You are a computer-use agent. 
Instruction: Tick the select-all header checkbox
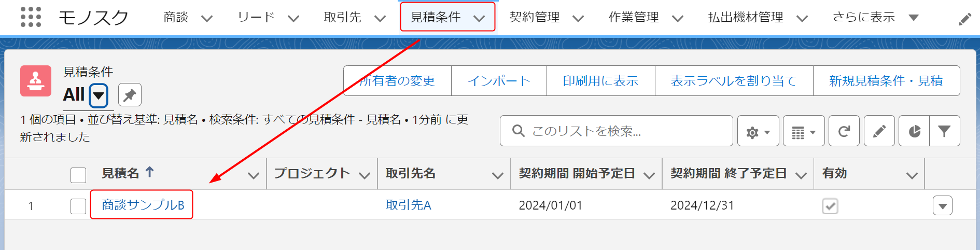tap(78, 175)
